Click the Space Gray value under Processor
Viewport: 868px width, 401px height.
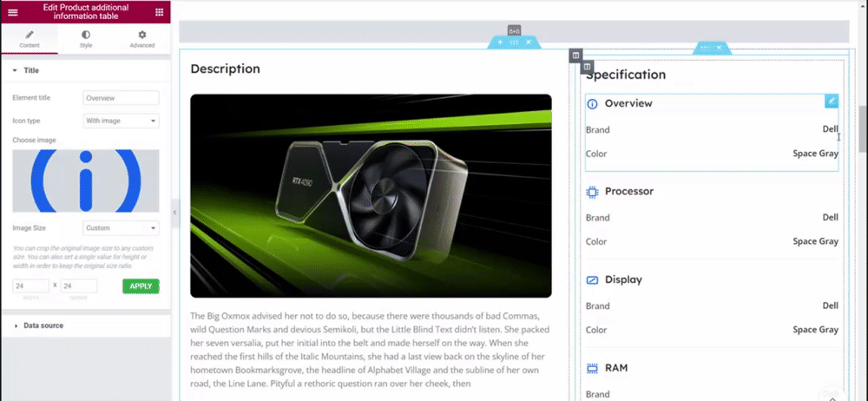click(x=815, y=241)
